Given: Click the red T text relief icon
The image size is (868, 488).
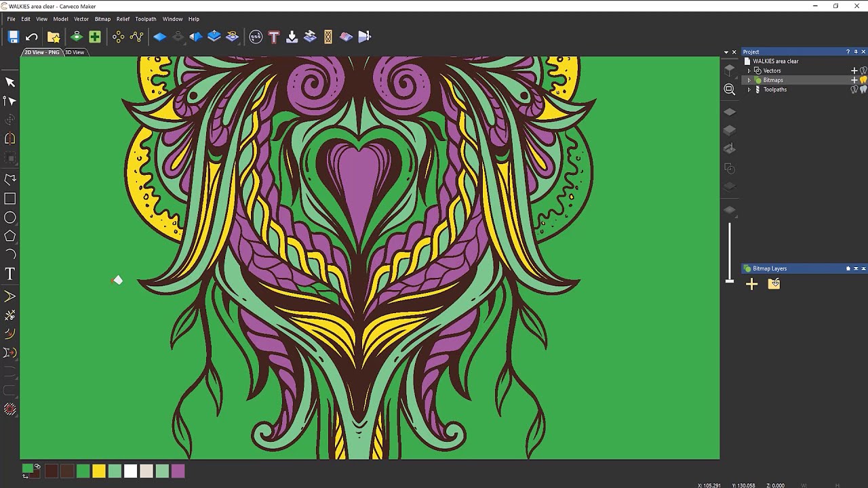Looking at the screenshot, I should coord(274,37).
